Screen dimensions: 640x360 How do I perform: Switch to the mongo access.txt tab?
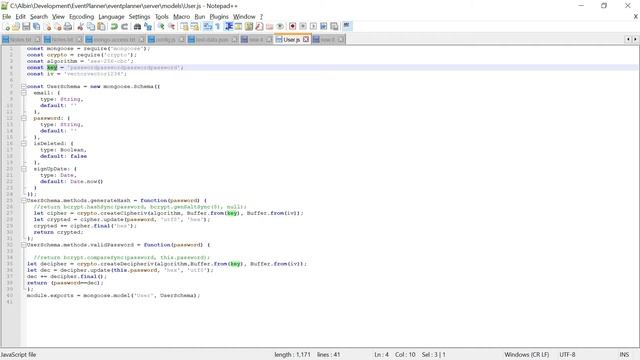114,40
